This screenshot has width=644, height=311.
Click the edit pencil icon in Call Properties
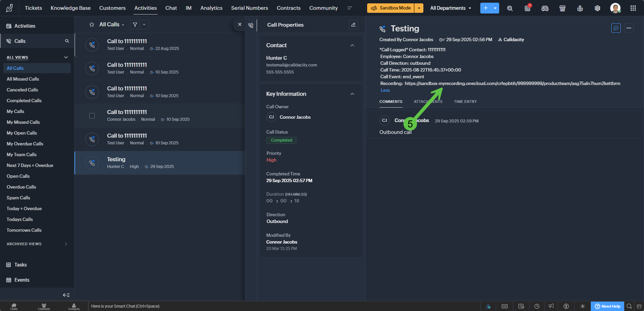pyautogui.click(x=353, y=25)
